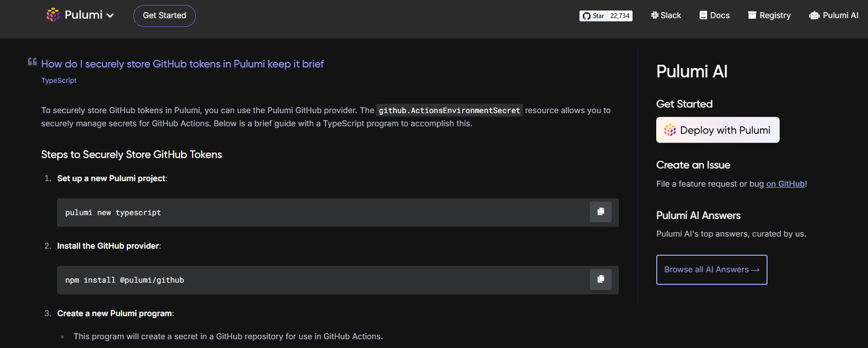Click the Deploy with Pulumi button
The width and height of the screenshot is (868, 348).
pyautogui.click(x=718, y=130)
